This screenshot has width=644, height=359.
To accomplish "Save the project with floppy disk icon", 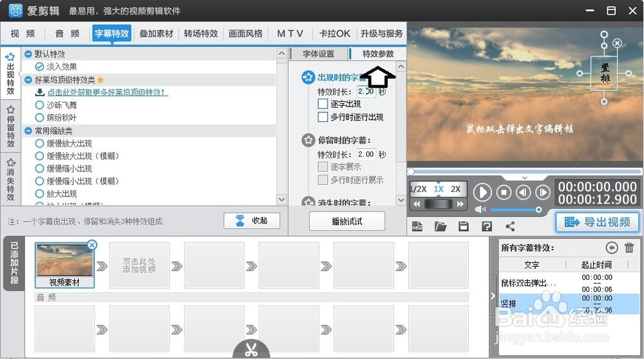I will point(464,226).
